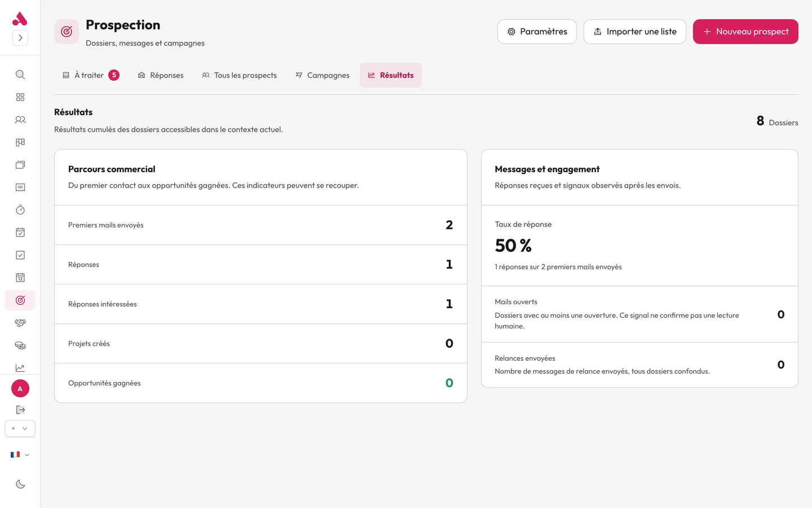The width and height of the screenshot is (812, 508).
Task: Click the Nouveau prospect button
Action: click(x=745, y=32)
